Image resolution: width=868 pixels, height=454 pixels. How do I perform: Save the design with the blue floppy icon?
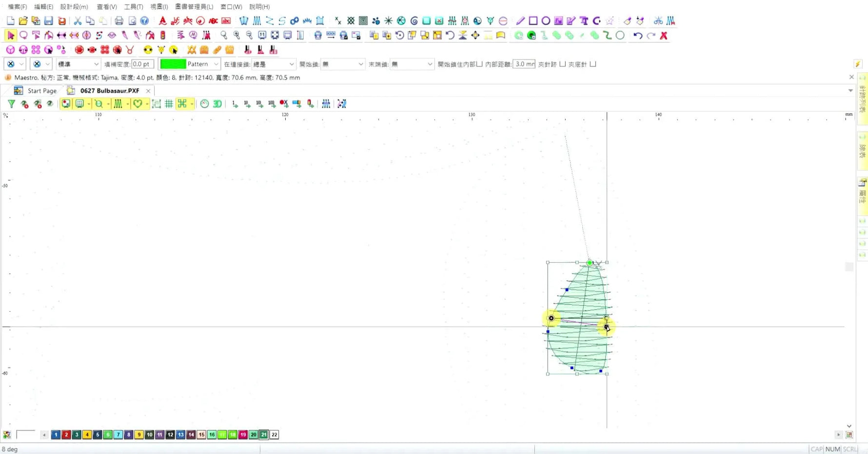point(48,20)
